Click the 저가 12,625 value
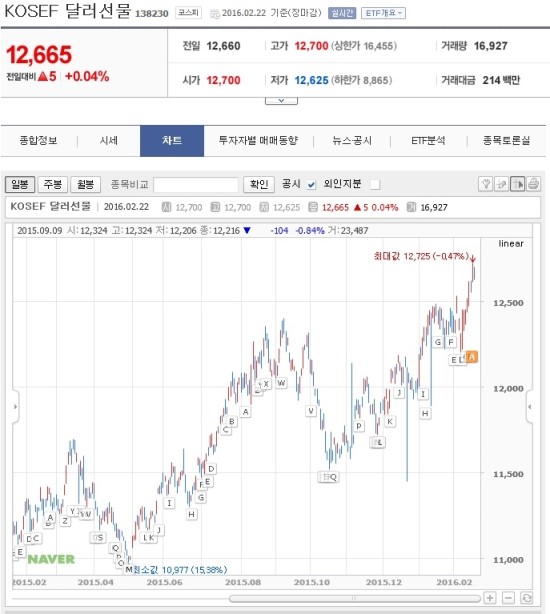 (311, 80)
